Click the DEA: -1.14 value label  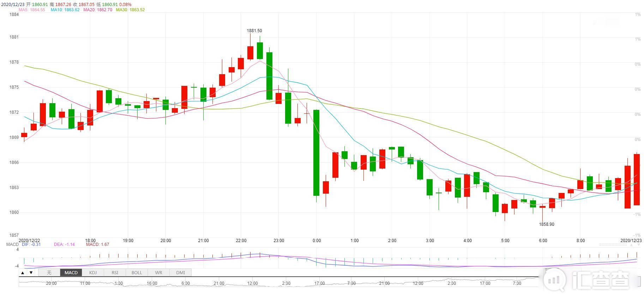(64, 245)
